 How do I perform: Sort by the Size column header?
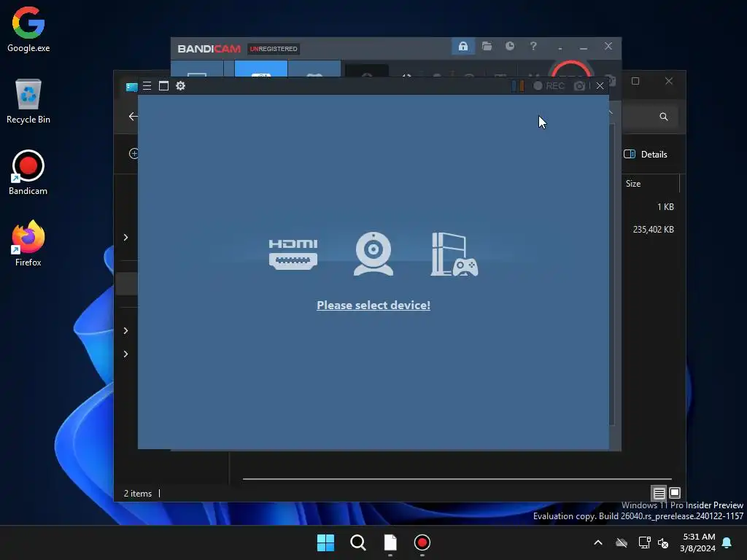coord(633,184)
